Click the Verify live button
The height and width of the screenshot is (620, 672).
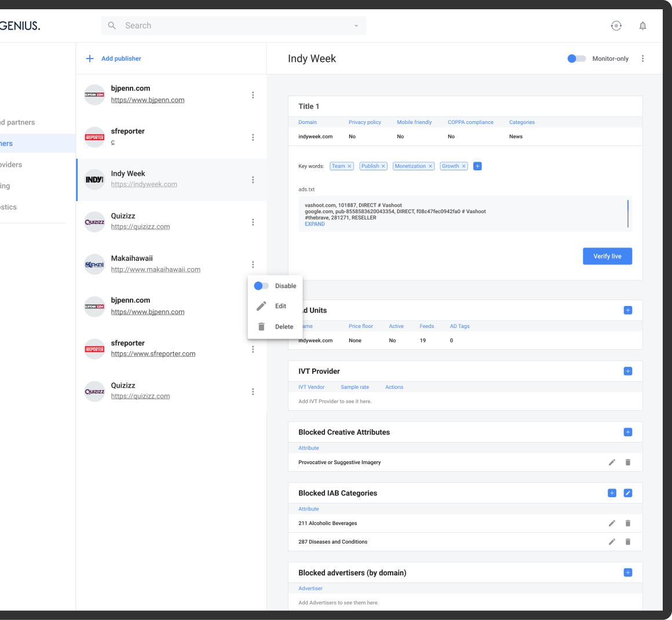click(607, 257)
